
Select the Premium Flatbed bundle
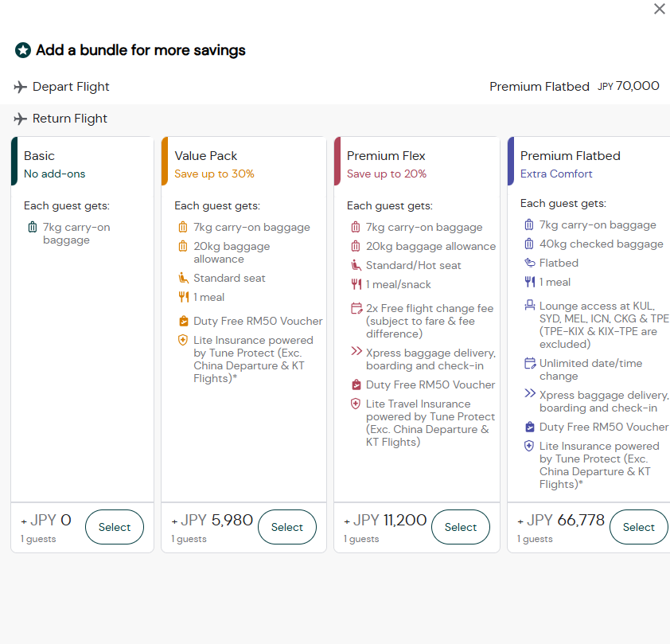[638, 527]
